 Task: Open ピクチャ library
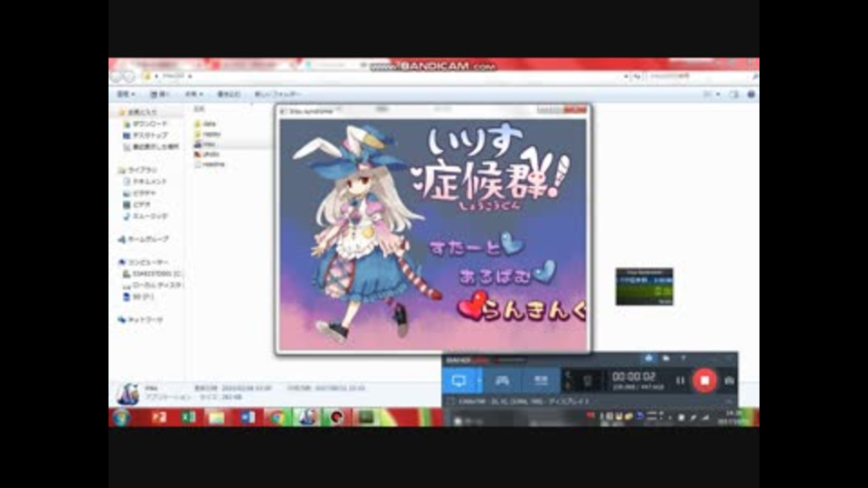click(140, 193)
